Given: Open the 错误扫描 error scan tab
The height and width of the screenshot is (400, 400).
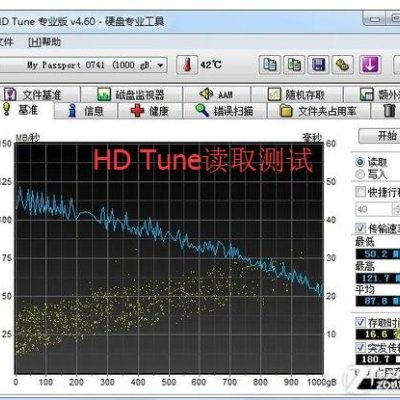Looking at the screenshot, I should coord(225,111).
